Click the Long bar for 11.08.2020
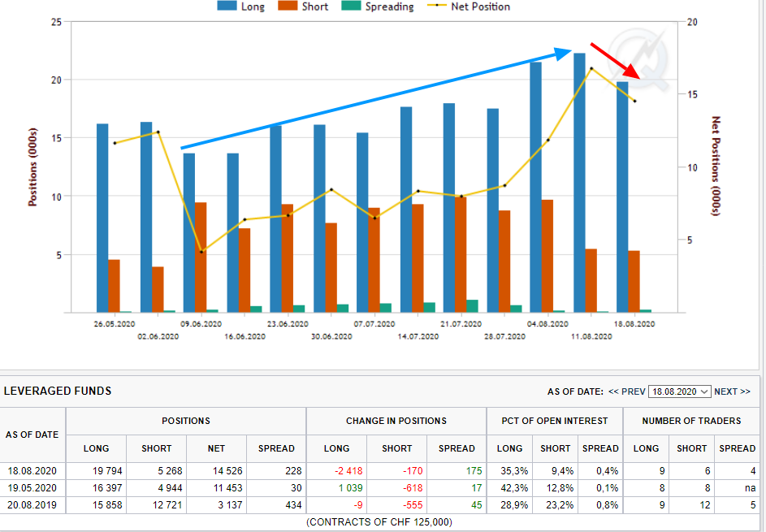The width and height of the screenshot is (766, 532). tap(579, 183)
